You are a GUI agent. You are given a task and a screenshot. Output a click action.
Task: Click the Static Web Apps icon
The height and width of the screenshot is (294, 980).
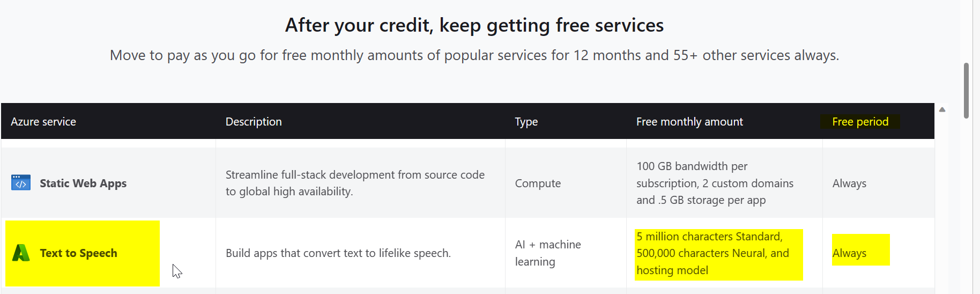click(21, 183)
